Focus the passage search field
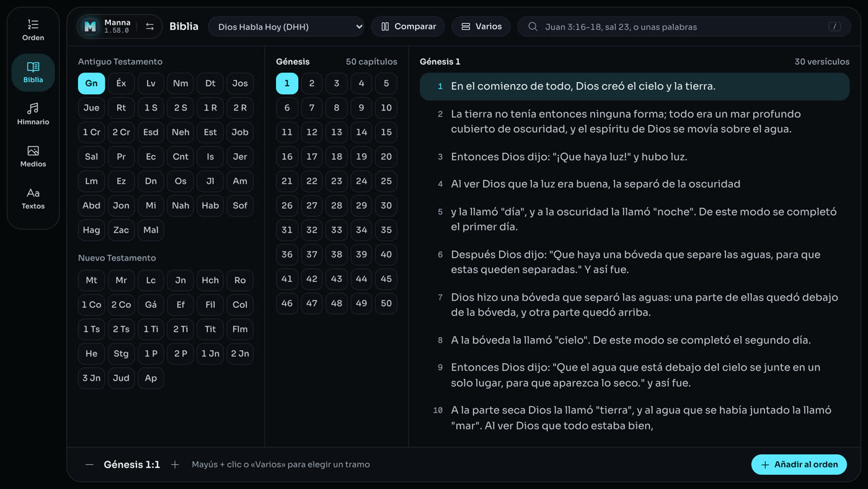This screenshot has height=489, width=868. 684,27
